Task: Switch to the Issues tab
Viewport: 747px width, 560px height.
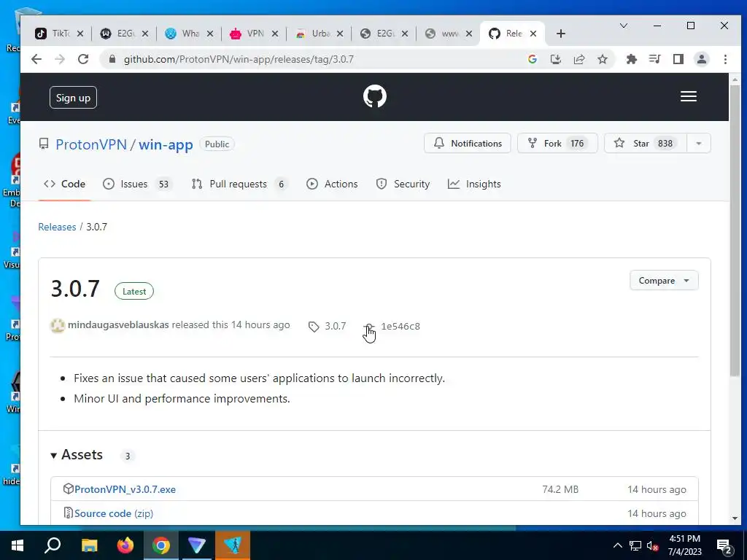Action: [x=137, y=184]
